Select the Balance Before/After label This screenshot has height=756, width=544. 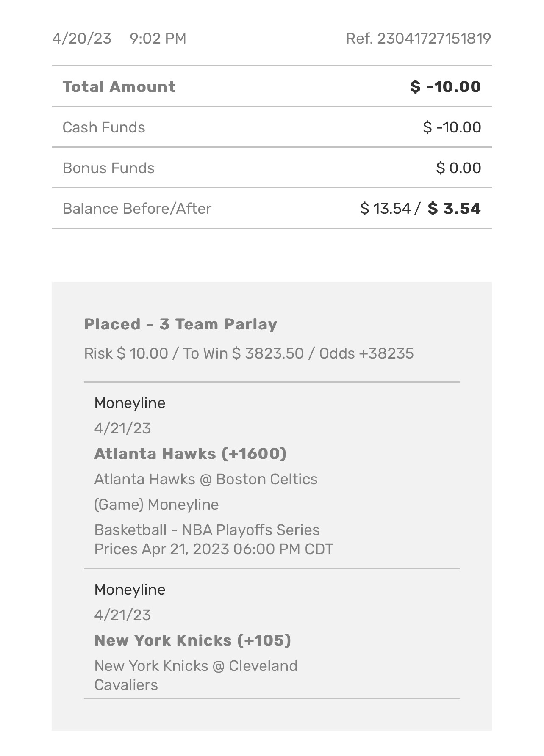coord(136,209)
